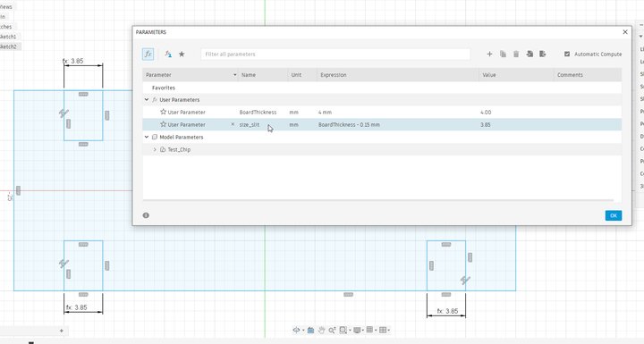Show favorite parameters with the solid star icon
The width and height of the screenshot is (644, 344).
point(182,54)
